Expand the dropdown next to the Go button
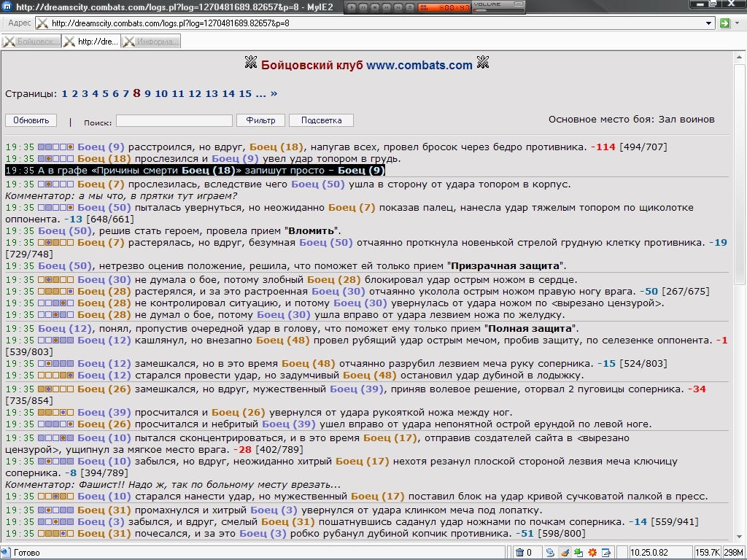Viewport: 747px width, 560px height. point(738,23)
